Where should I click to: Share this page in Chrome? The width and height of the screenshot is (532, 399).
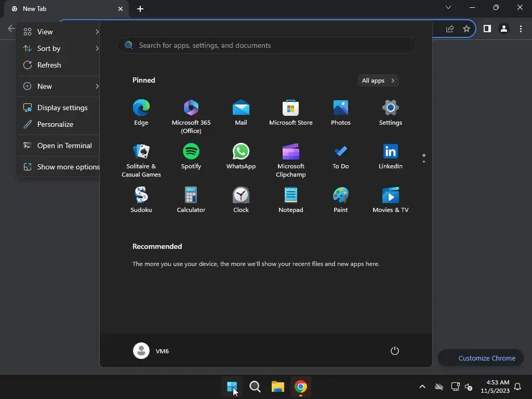click(x=450, y=29)
